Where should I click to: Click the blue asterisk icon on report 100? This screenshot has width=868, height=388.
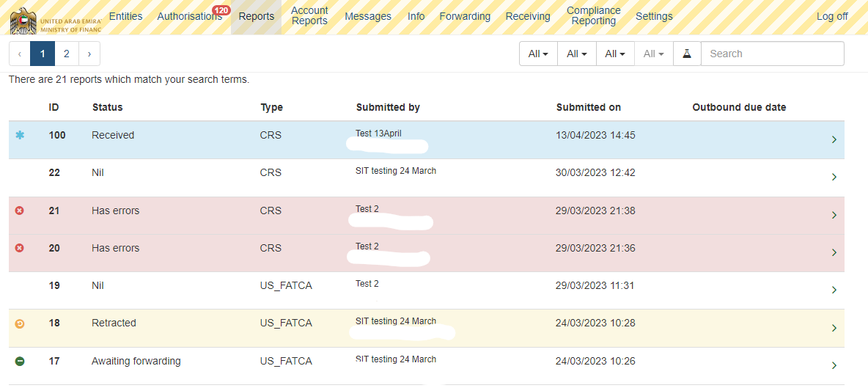pyautogui.click(x=20, y=136)
